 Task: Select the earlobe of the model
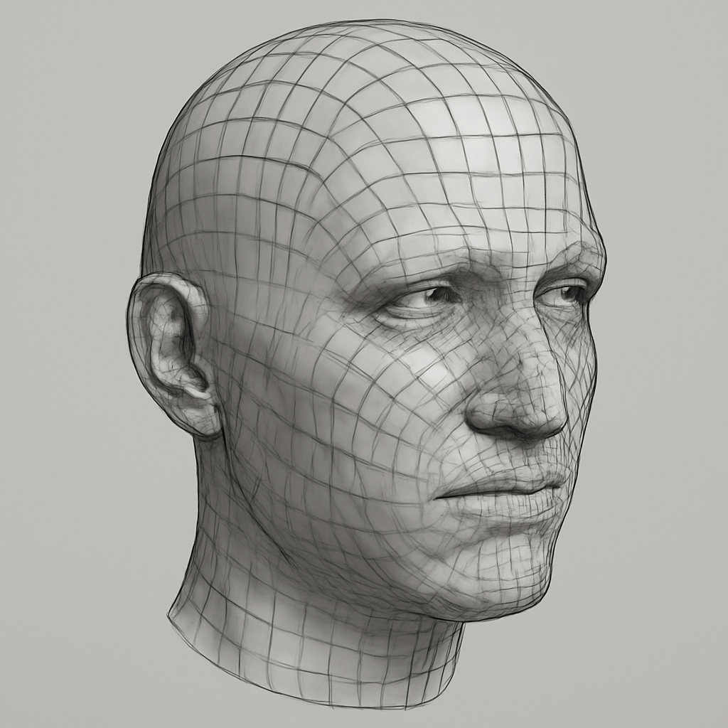[203, 419]
